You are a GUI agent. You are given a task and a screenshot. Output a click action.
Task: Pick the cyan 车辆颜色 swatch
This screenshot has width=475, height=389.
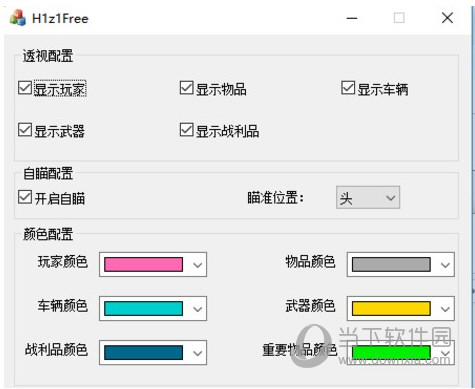(143, 309)
